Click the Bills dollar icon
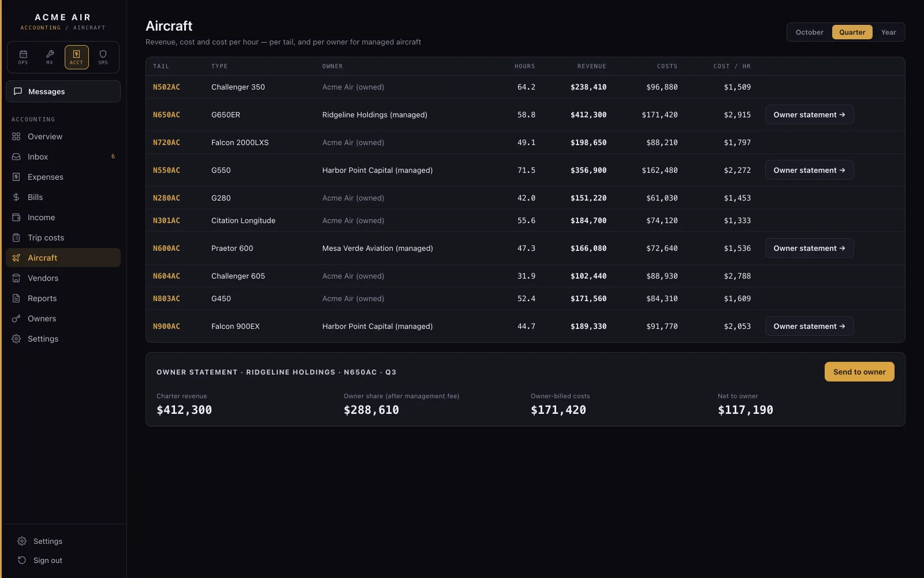Screen dimensions: 924x578 click(16, 197)
